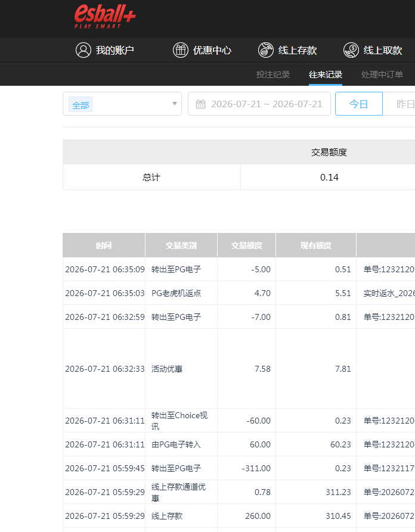Image resolution: width=415 pixels, height=532 pixels.
Task: Click 总计 summary cell
Action: (x=151, y=177)
